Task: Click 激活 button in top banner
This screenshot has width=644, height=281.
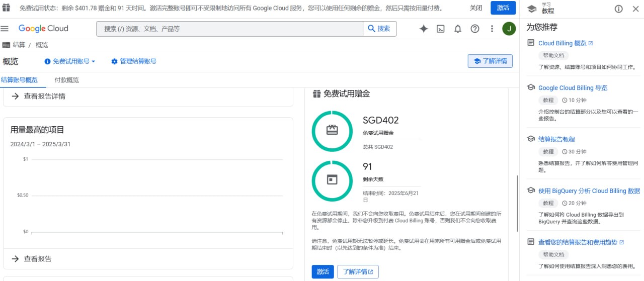Action: click(503, 8)
